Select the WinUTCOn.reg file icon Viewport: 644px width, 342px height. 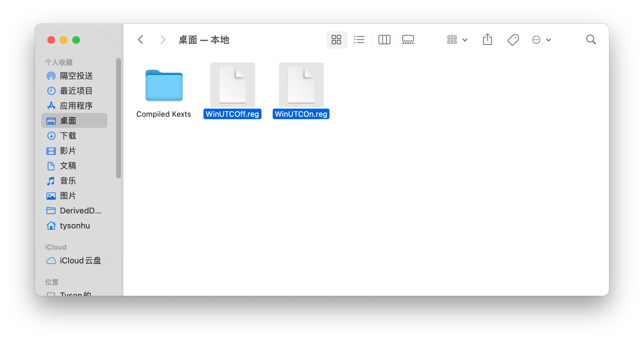point(301,85)
